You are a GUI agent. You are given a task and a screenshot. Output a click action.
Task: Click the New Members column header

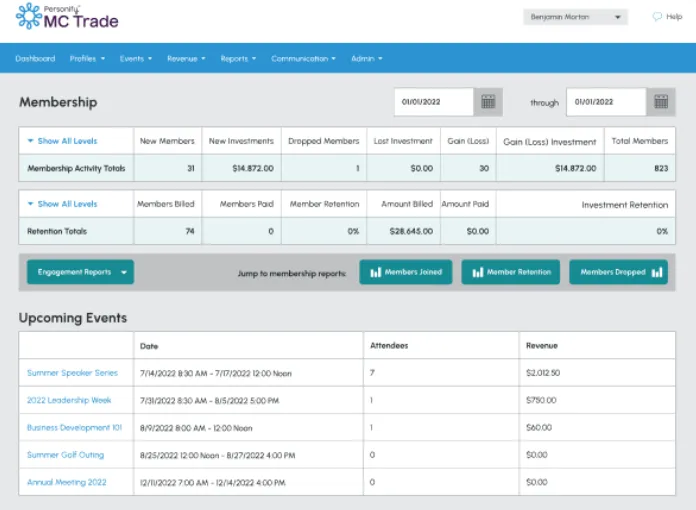[x=167, y=141]
